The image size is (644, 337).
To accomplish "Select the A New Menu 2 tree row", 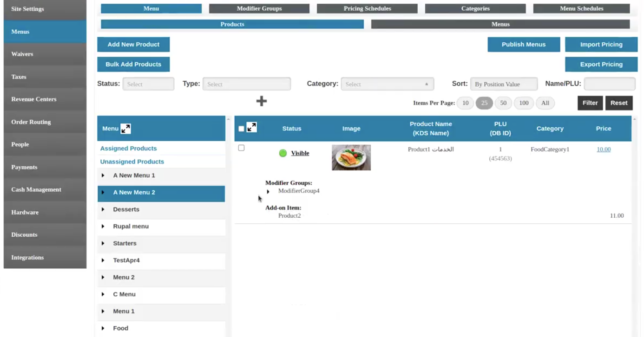I will tap(161, 194).
